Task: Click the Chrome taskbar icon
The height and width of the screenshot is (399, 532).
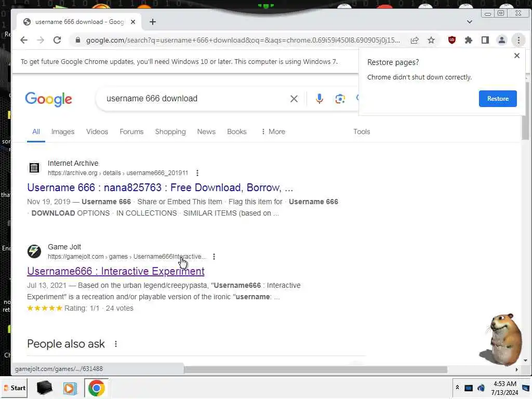Action: (x=96, y=388)
